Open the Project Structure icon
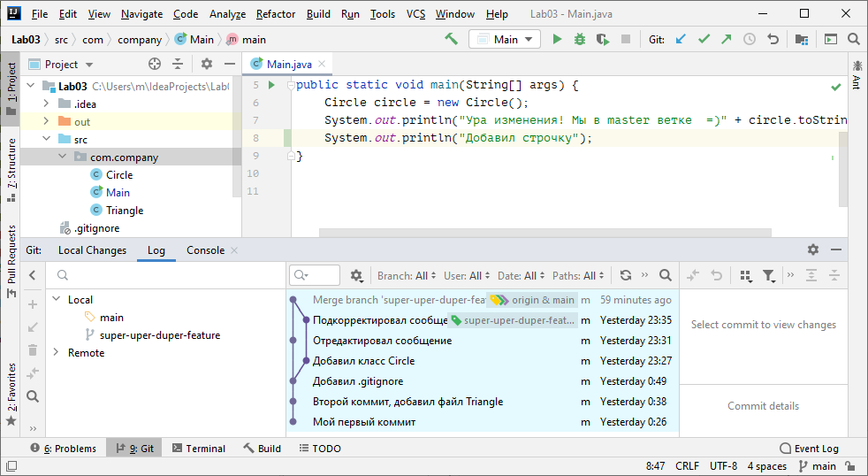The width and height of the screenshot is (868, 476). pyautogui.click(x=801, y=39)
